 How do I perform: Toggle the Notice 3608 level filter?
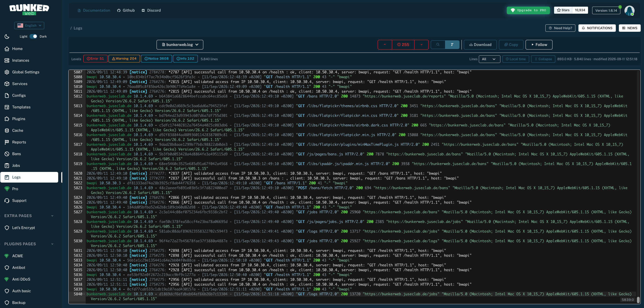tap(156, 59)
